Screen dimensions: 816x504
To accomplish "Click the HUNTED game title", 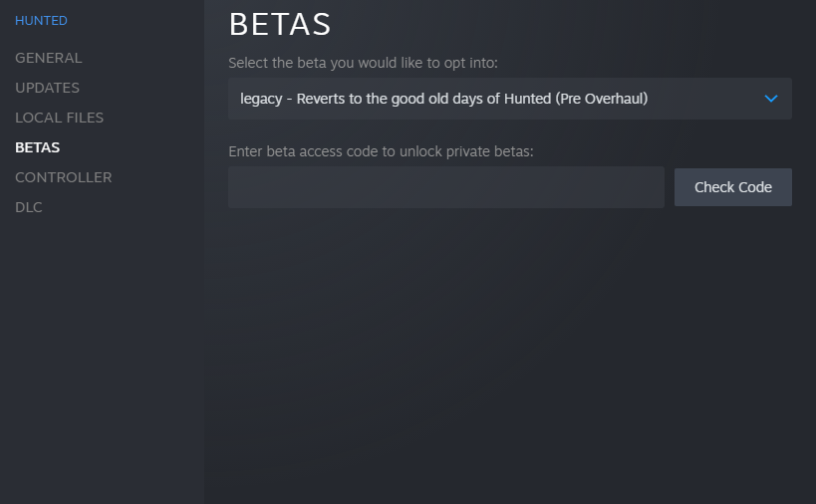I will [41, 20].
